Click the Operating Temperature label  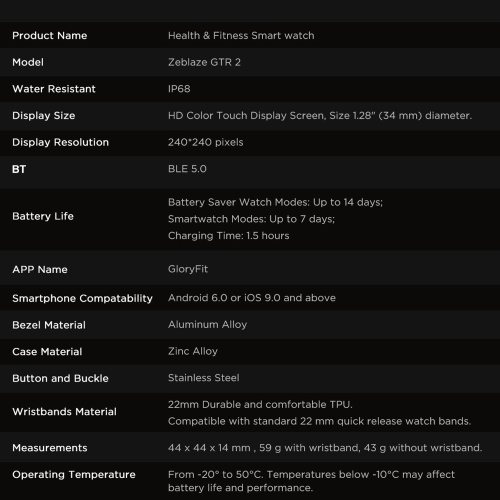tap(74, 475)
